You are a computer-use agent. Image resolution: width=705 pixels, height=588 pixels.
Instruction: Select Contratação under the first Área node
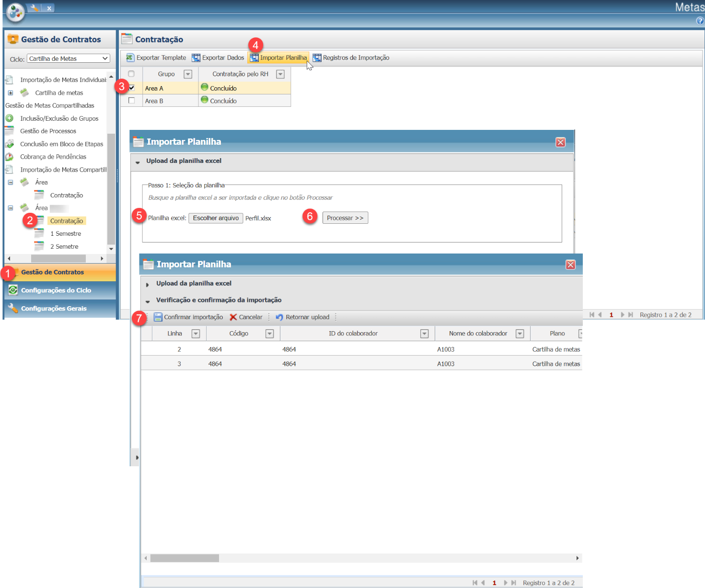coord(67,195)
